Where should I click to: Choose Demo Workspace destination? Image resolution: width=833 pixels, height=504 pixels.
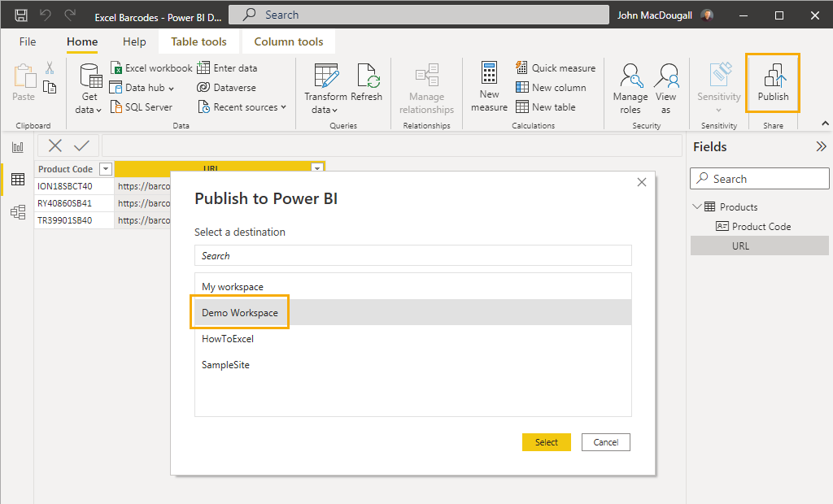point(412,312)
